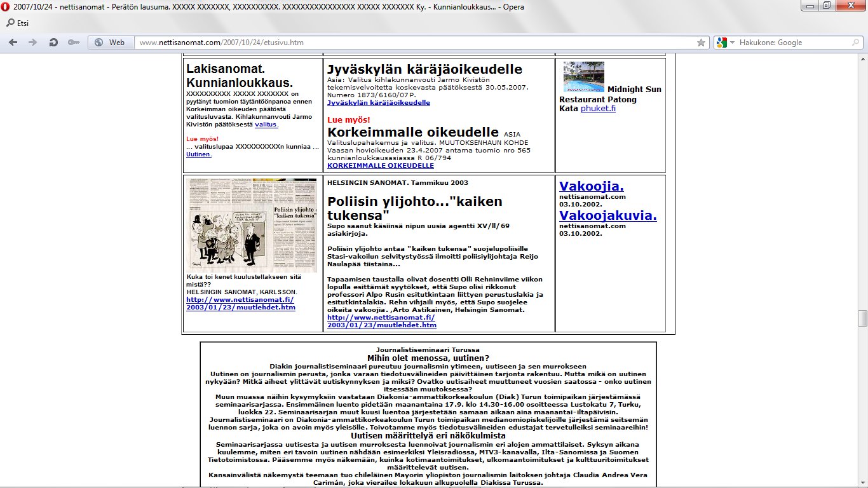Bookmark page with the star icon
868x488 pixels.
[701, 43]
